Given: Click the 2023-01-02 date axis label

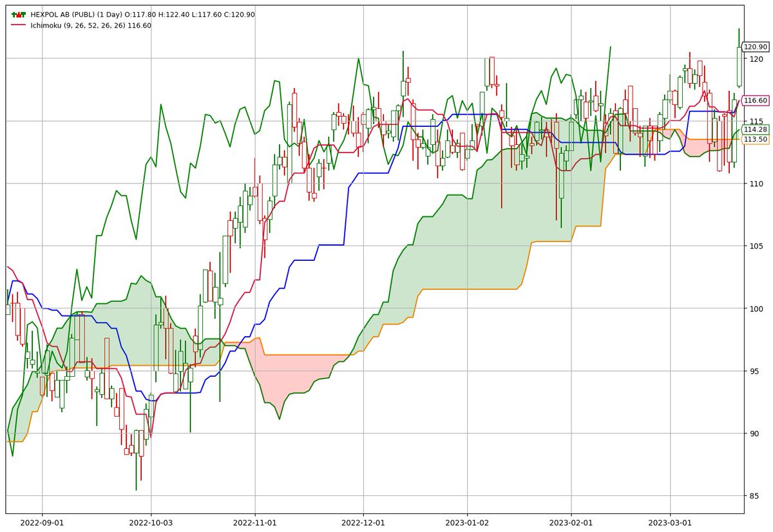Looking at the screenshot, I should 466,523.
